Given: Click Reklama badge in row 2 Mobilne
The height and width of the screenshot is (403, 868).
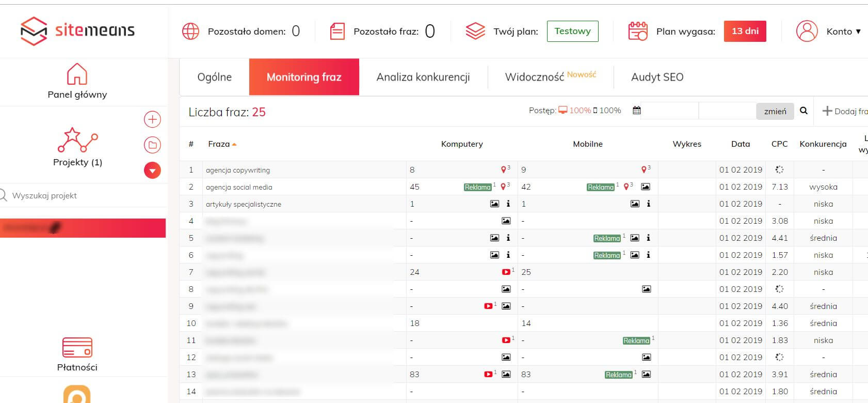Looking at the screenshot, I should click(x=601, y=187).
